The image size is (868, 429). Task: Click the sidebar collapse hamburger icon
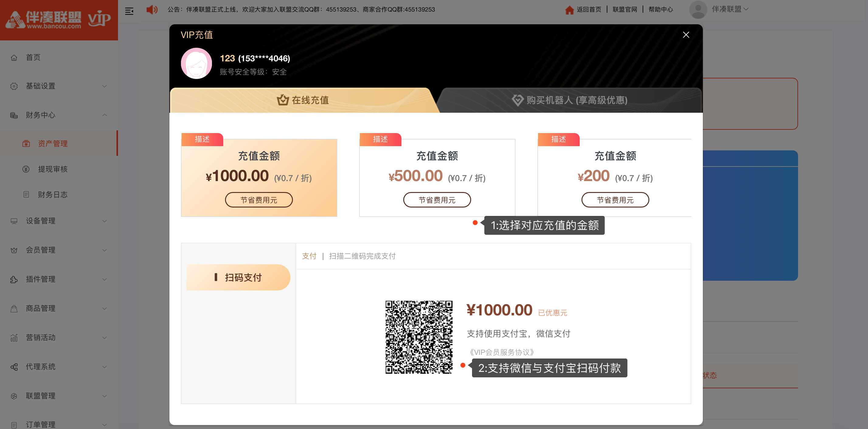click(x=129, y=11)
